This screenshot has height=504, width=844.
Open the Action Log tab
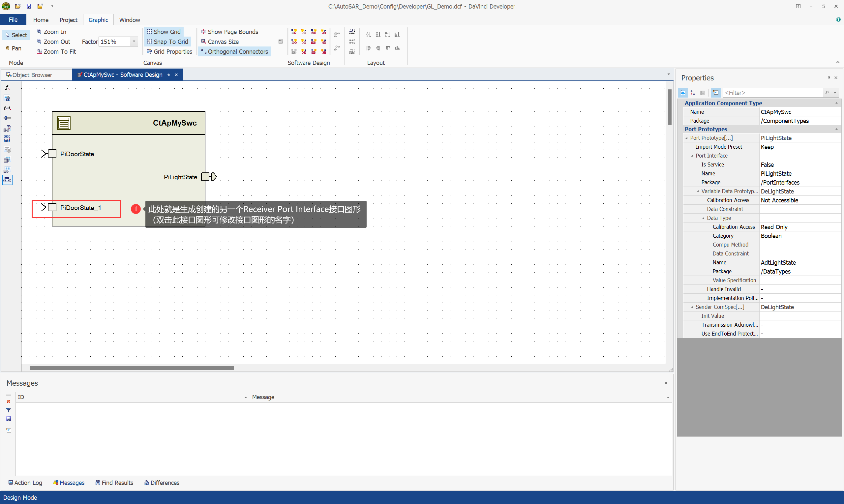click(25, 483)
